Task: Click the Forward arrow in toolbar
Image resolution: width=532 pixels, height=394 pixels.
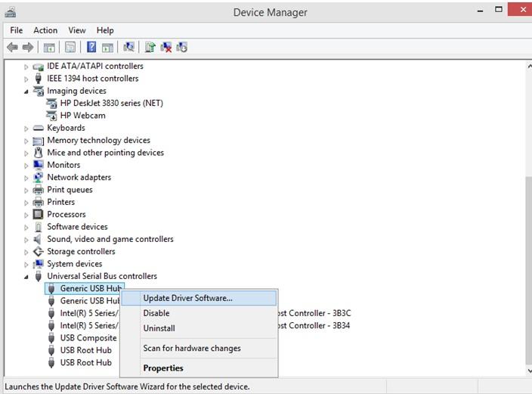Action: click(x=28, y=47)
